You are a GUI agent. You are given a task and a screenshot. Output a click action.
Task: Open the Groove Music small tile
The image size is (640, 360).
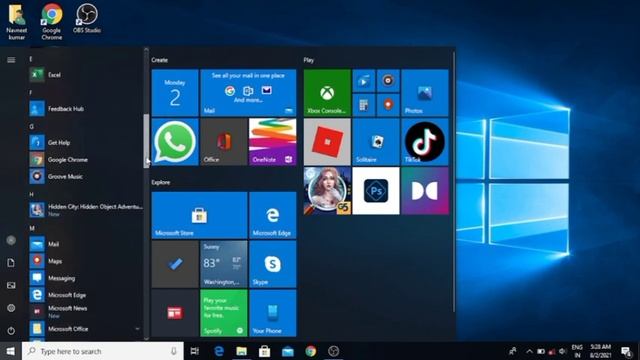click(388, 80)
